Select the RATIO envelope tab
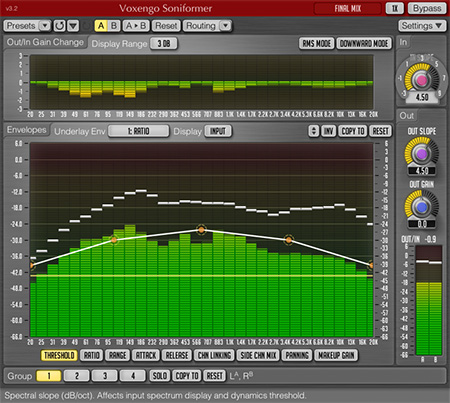The image size is (450, 403). click(x=92, y=355)
